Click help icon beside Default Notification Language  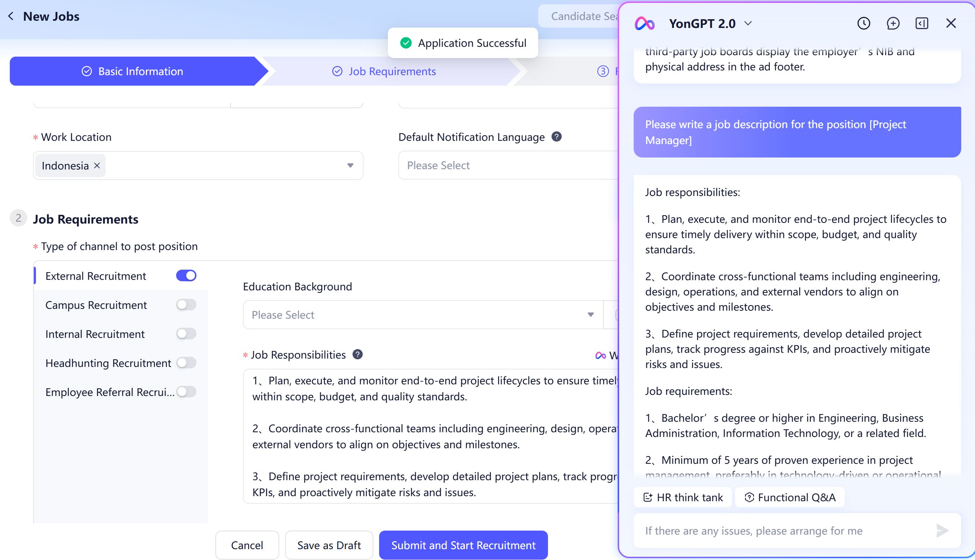tap(556, 136)
